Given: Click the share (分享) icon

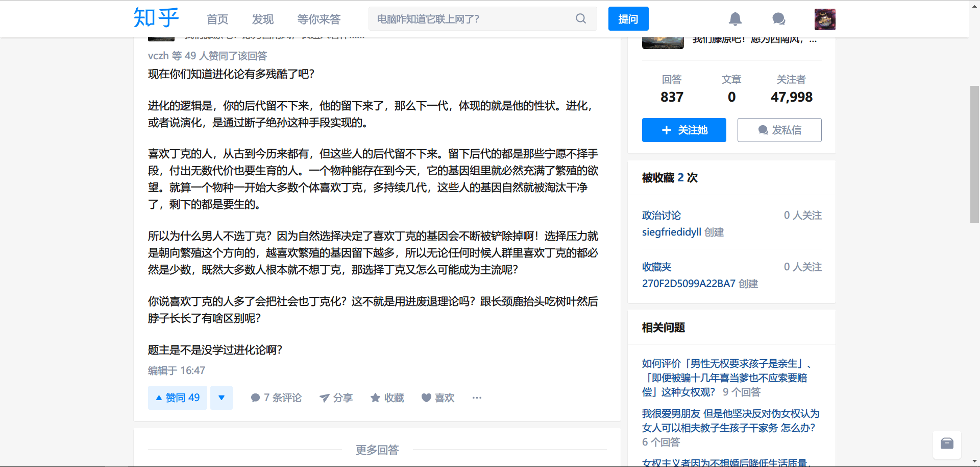Looking at the screenshot, I should (325, 398).
